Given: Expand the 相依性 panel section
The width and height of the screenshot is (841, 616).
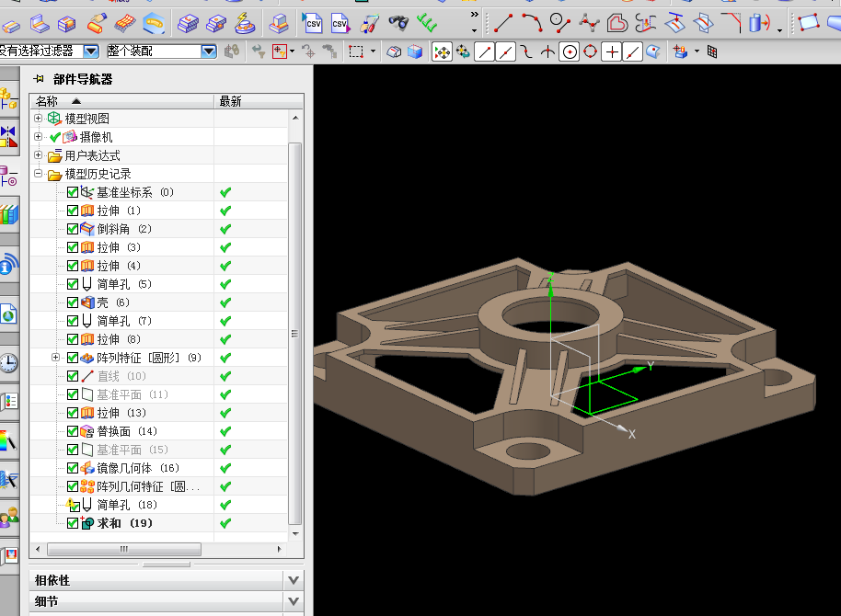Looking at the screenshot, I should click(x=294, y=580).
